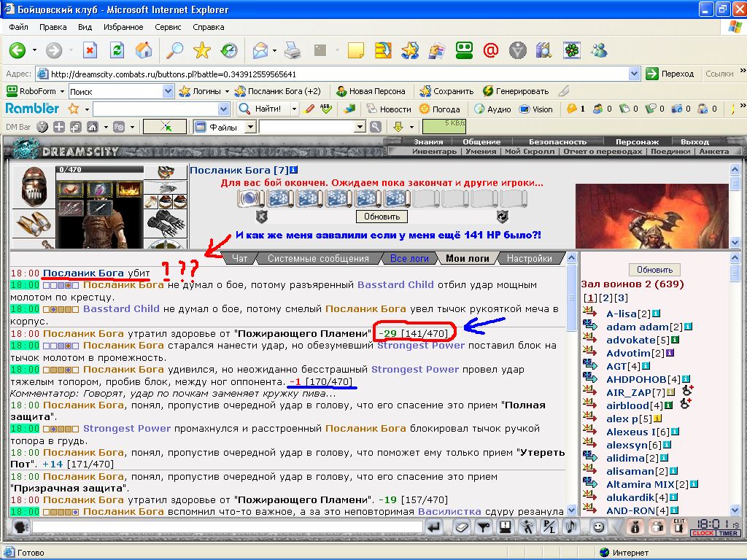Image resolution: width=747 pixels, height=560 pixels.
Task: Go to page [2] of user list
Action: pos(605,297)
